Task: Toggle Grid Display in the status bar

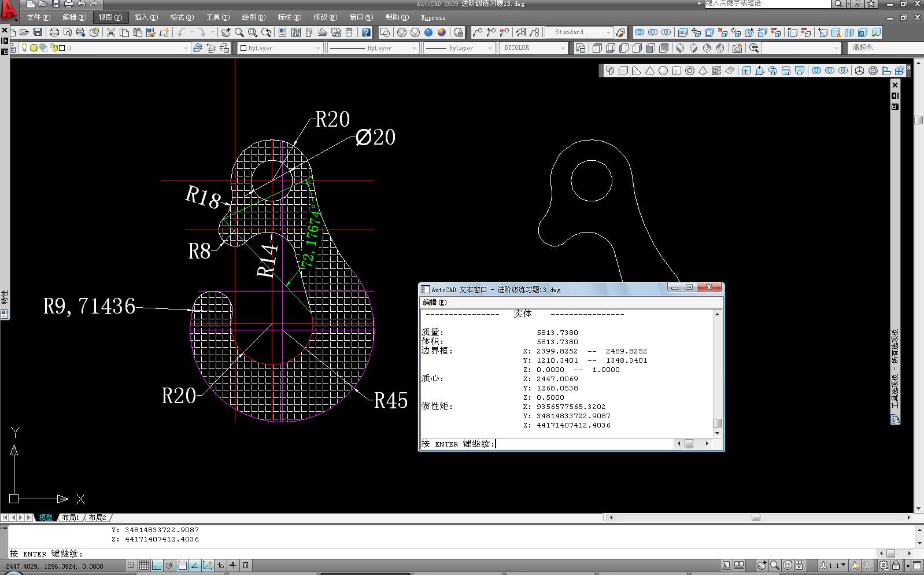Action: (x=144, y=565)
